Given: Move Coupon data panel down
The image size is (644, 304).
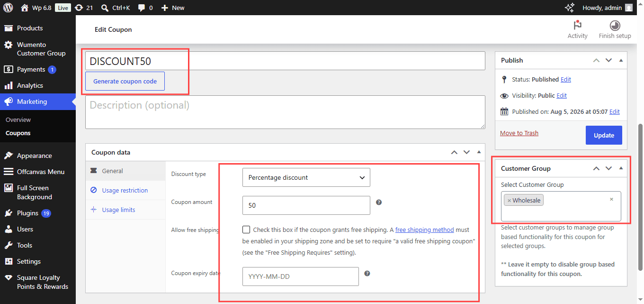Looking at the screenshot, I should point(466,152).
